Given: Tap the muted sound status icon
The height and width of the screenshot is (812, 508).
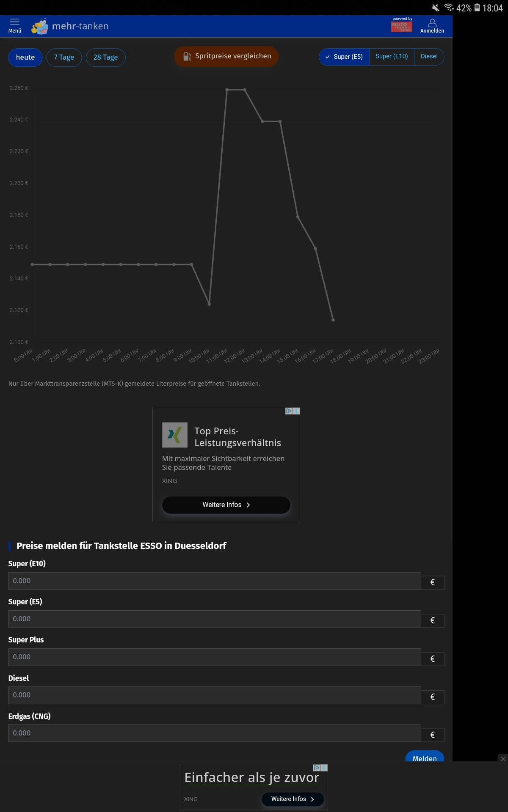Looking at the screenshot, I should point(436,8).
